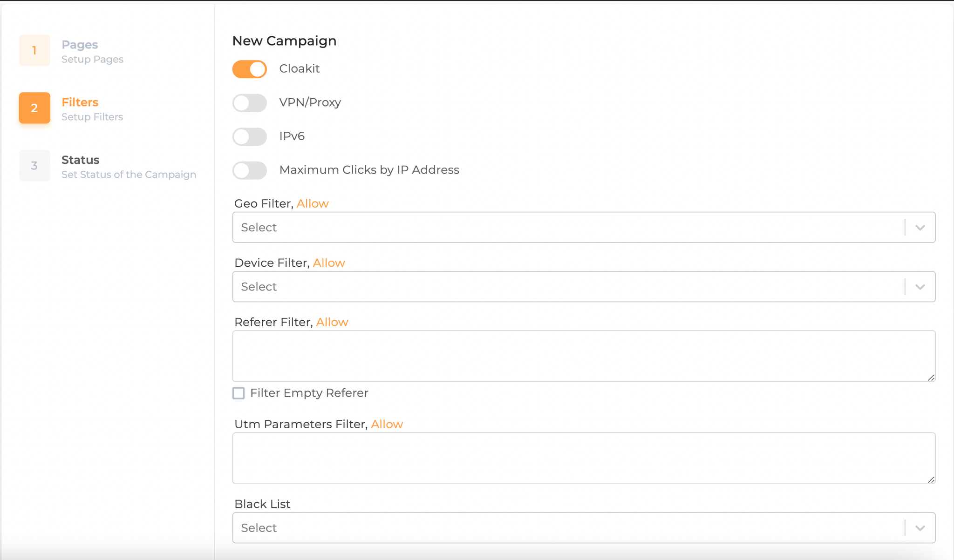Enable Maximum Clicks by IP Address

pyautogui.click(x=250, y=170)
